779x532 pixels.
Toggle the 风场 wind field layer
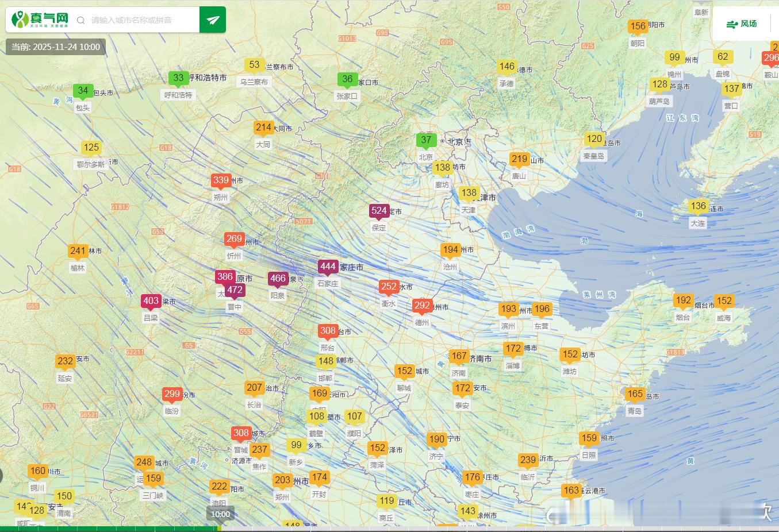[742, 24]
